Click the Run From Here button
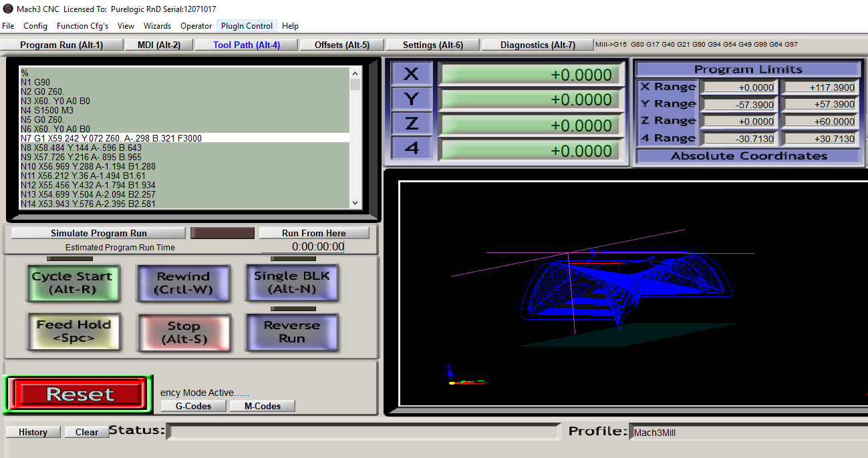Viewport: 868px width, 458px height. [314, 233]
